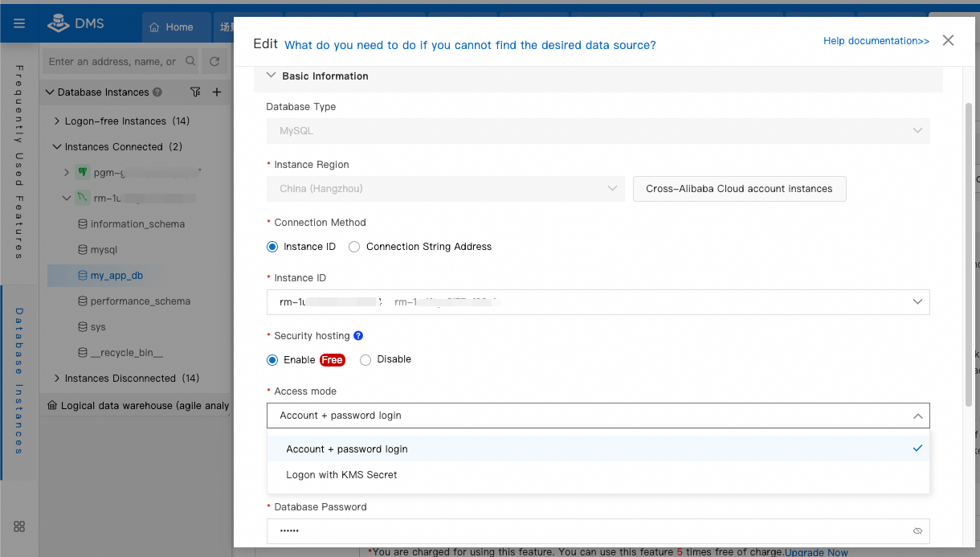Click the DMS logo icon
Viewport: 980px width, 557px height.
click(59, 23)
